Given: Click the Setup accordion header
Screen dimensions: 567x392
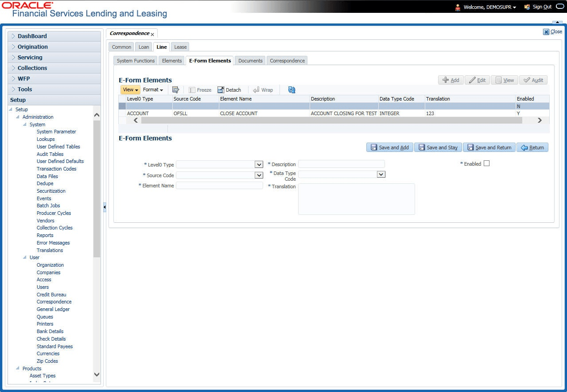Looking at the screenshot, I should [x=54, y=100].
